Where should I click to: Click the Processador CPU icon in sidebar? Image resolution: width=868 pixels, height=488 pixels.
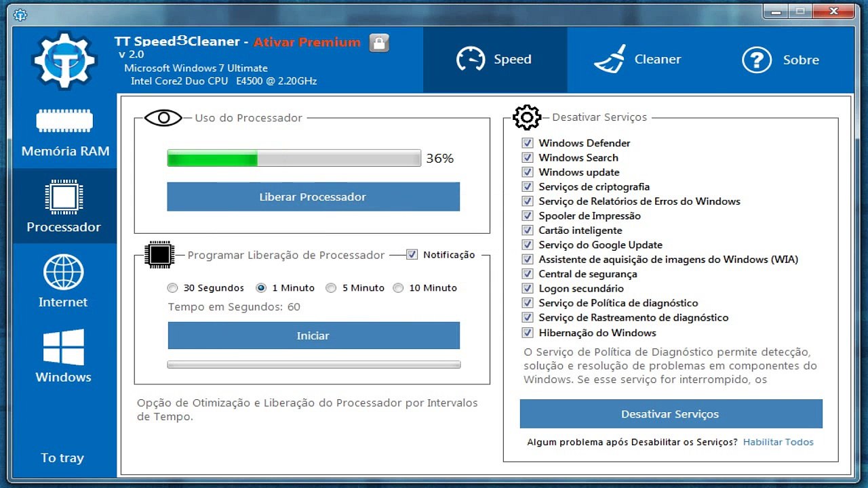(x=64, y=198)
